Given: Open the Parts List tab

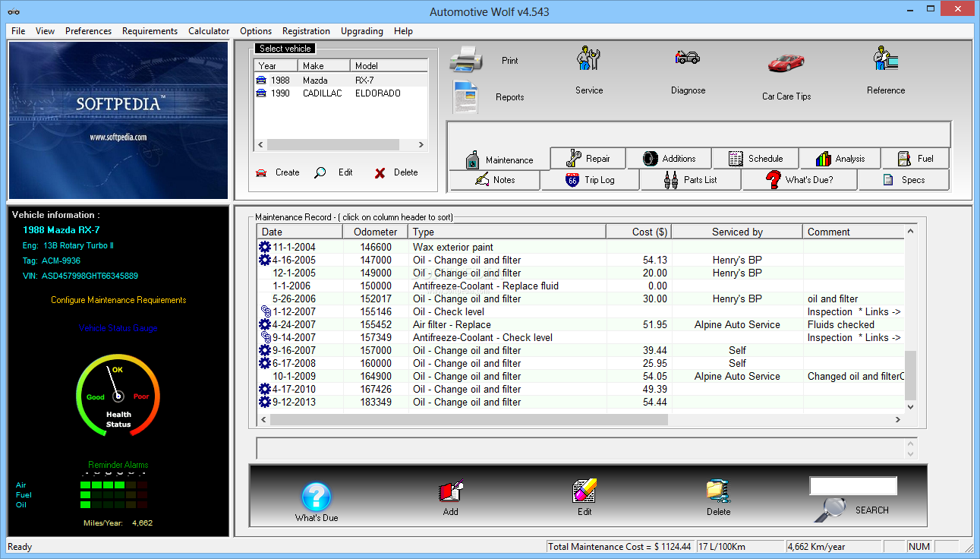Looking at the screenshot, I should (691, 180).
